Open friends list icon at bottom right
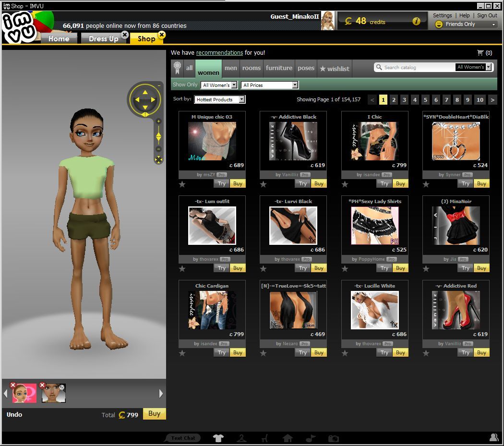 [493, 437]
